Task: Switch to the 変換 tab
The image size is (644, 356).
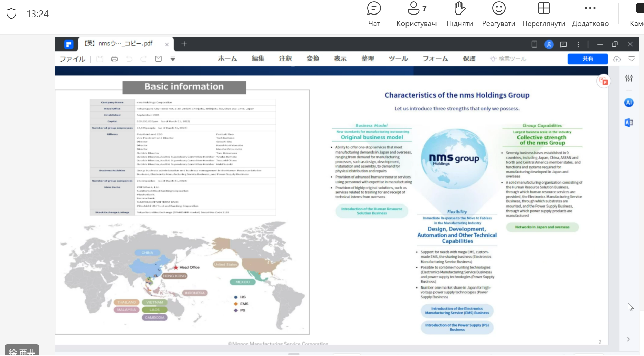Action: point(313,59)
